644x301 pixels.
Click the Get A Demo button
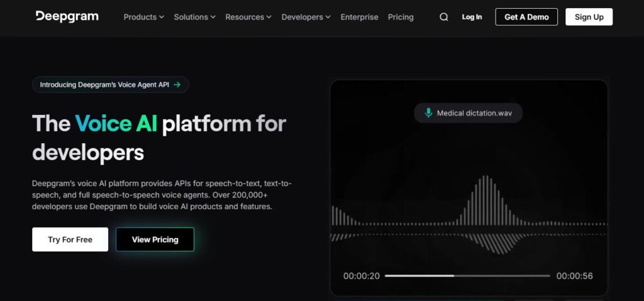(526, 17)
